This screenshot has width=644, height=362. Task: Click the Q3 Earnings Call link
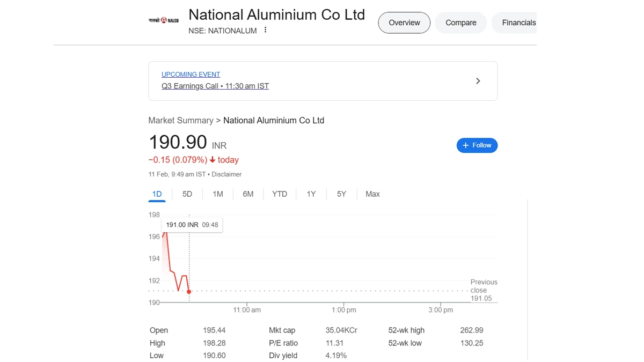coord(215,86)
